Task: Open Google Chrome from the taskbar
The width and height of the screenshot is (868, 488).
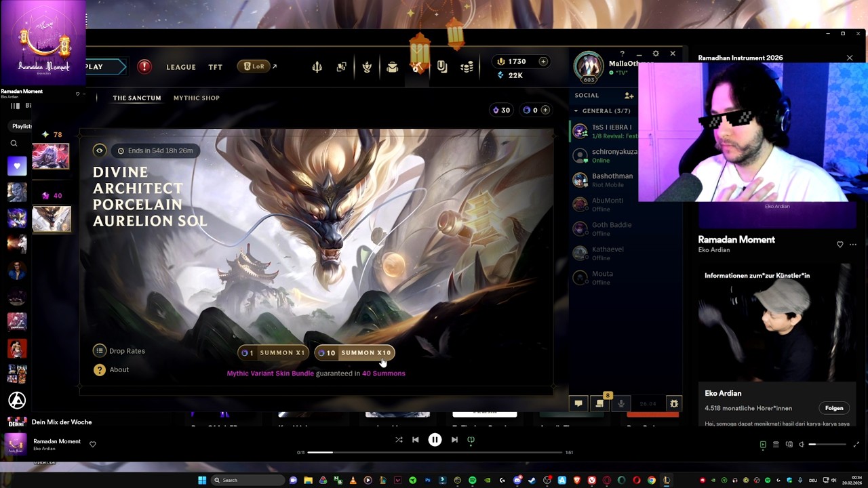Action: [652, 480]
